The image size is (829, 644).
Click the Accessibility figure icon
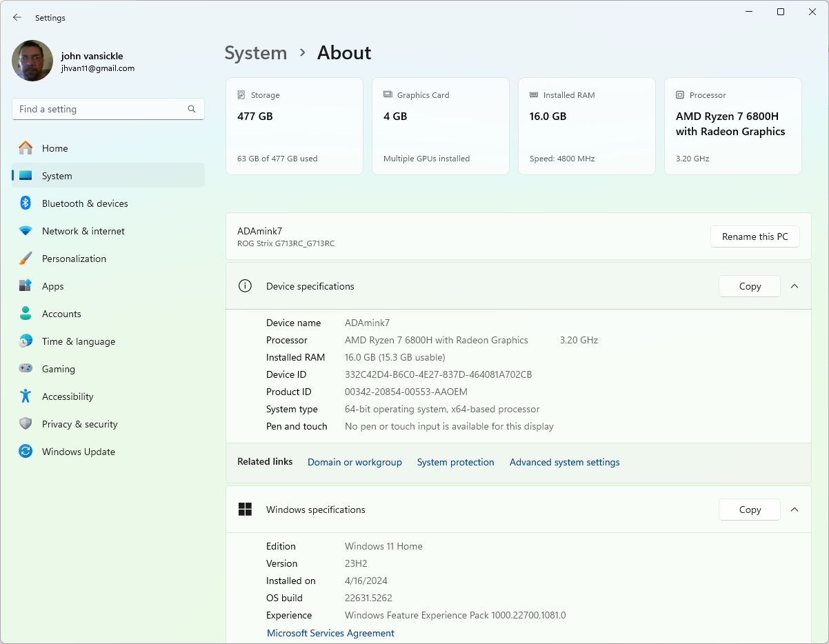pyautogui.click(x=26, y=396)
